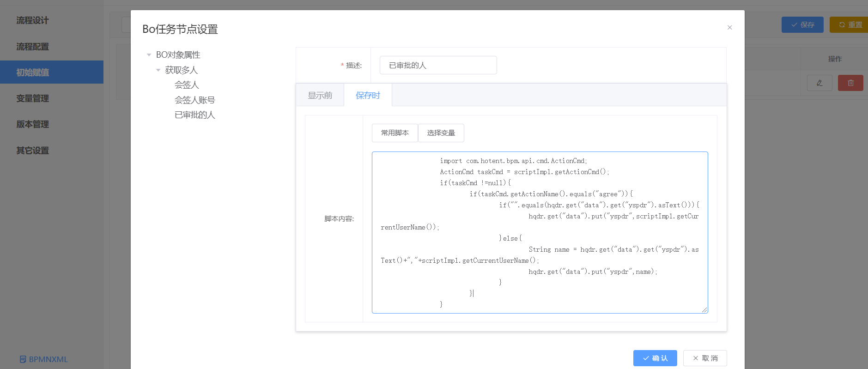This screenshot has width=868, height=369.
Task: Open the BPMNXML link icon
Action: click(x=23, y=359)
